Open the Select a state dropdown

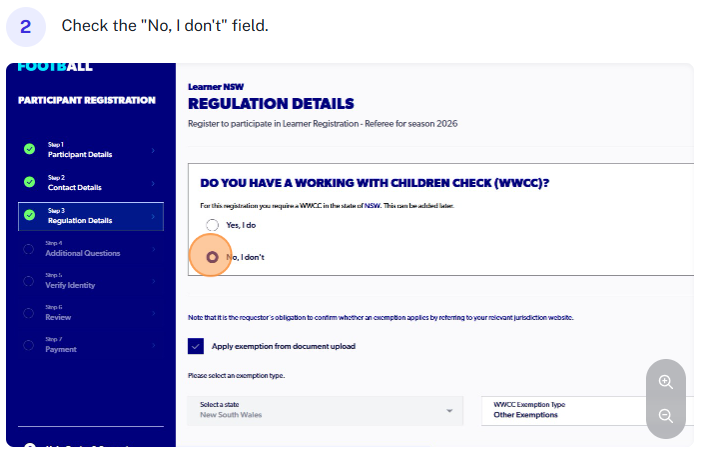[x=326, y=410]
